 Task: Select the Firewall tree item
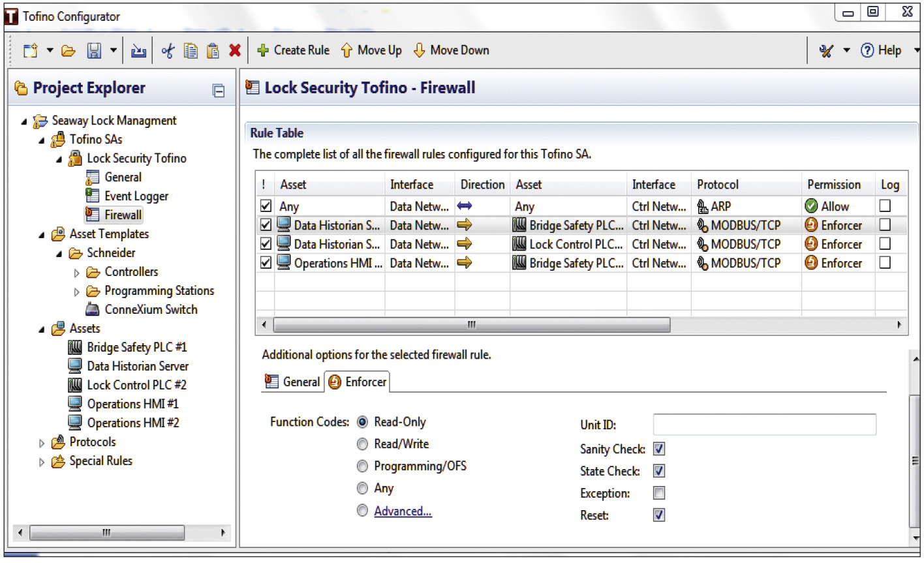(114, 215)
